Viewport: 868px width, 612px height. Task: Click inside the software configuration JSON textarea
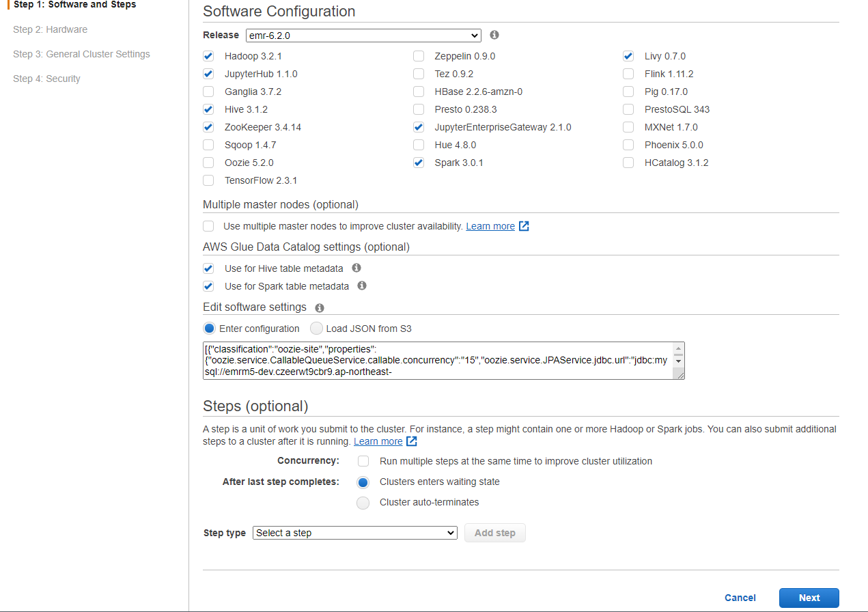[x=438, y=361]
